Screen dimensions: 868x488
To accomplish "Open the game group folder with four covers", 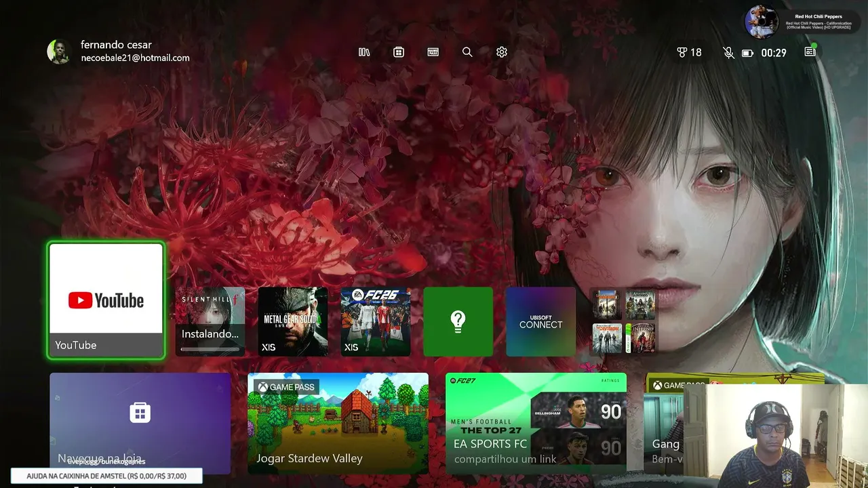I will point(624,321).
